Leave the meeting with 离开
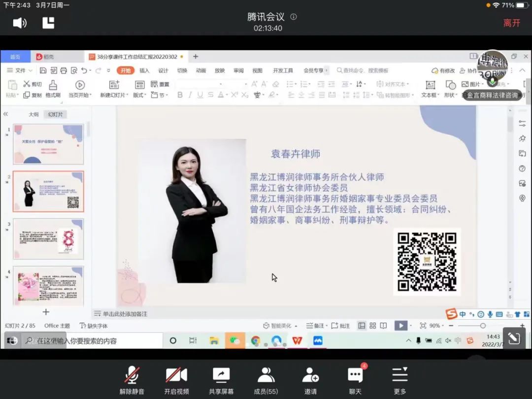Screen dimensions: 532x399 [512, 23]
